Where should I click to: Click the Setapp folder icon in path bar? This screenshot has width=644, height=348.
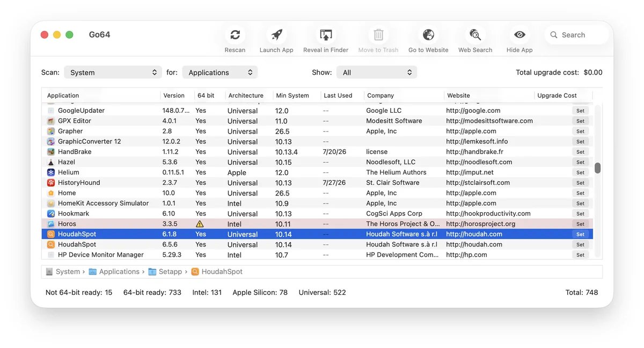point(152,272)
